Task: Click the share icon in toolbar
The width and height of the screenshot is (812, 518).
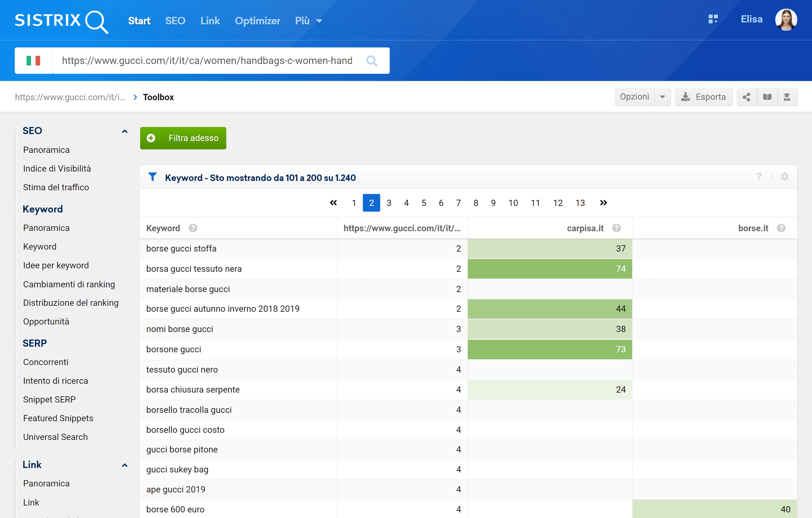Action: pos(747,97)
